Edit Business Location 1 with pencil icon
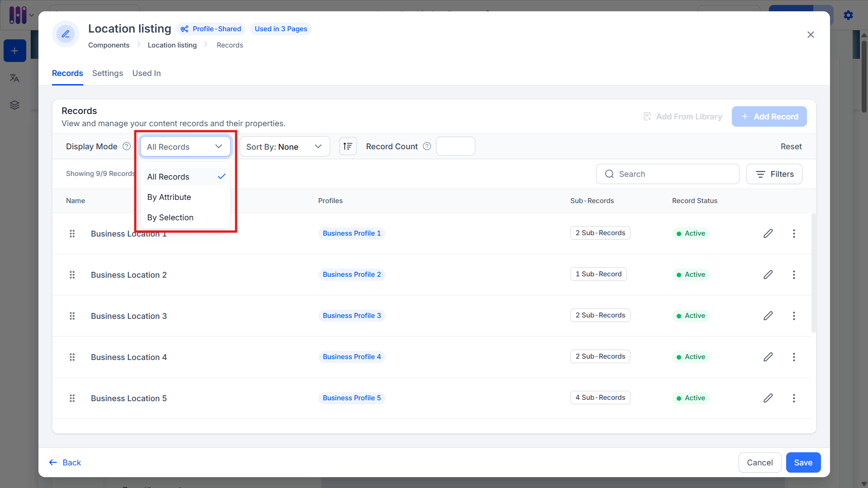 tap(768, 233)
